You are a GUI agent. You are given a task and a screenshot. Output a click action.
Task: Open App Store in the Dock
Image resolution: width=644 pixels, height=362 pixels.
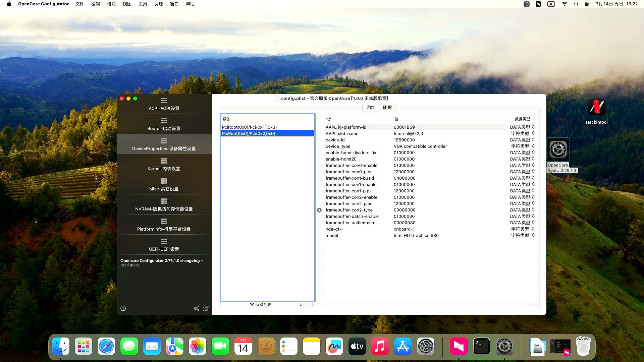pyautogui.click(x=403, y=346)
